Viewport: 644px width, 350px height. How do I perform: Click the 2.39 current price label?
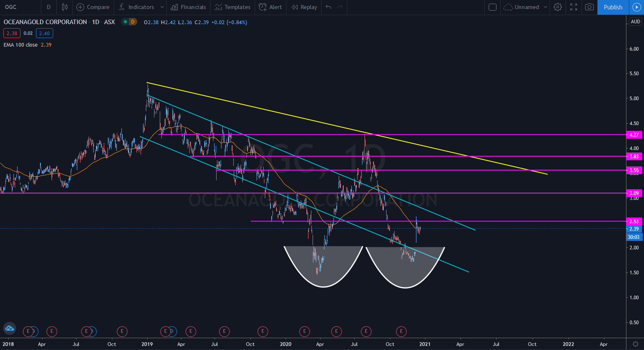634,229
